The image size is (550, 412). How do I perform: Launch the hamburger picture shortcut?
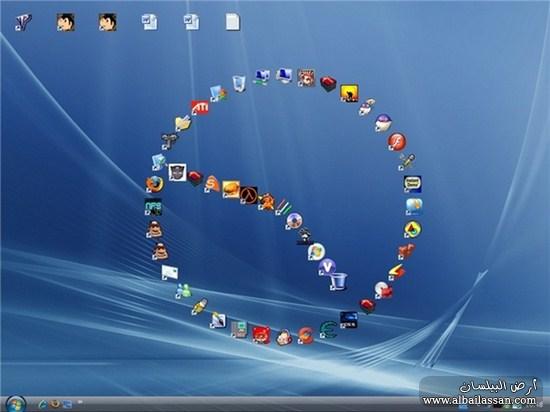coord(231,189)
